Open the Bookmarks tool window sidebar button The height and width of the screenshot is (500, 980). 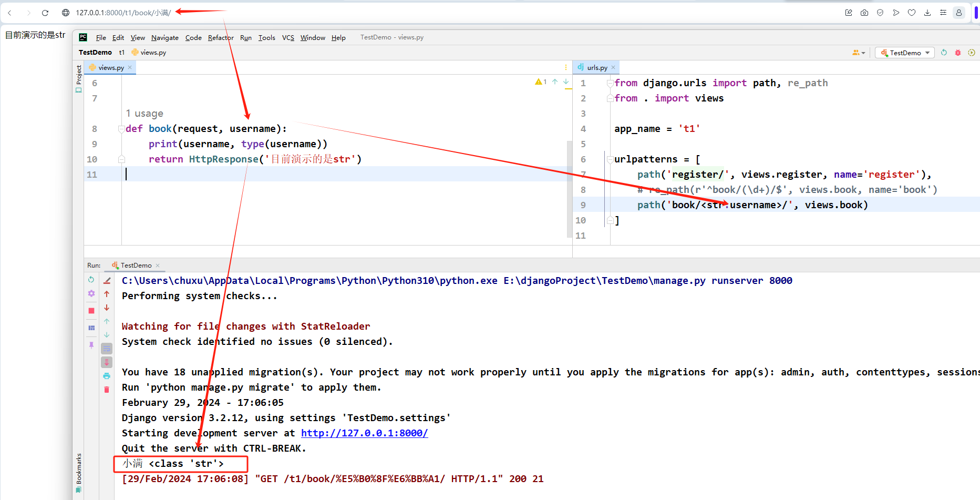(x=79, y=473)
